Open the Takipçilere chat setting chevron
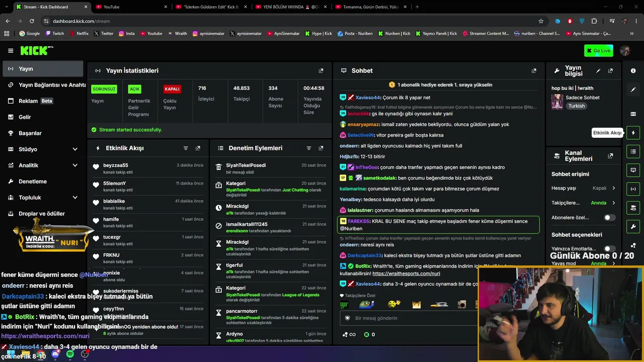The image size is (644, 362). [x=613, y=203]
